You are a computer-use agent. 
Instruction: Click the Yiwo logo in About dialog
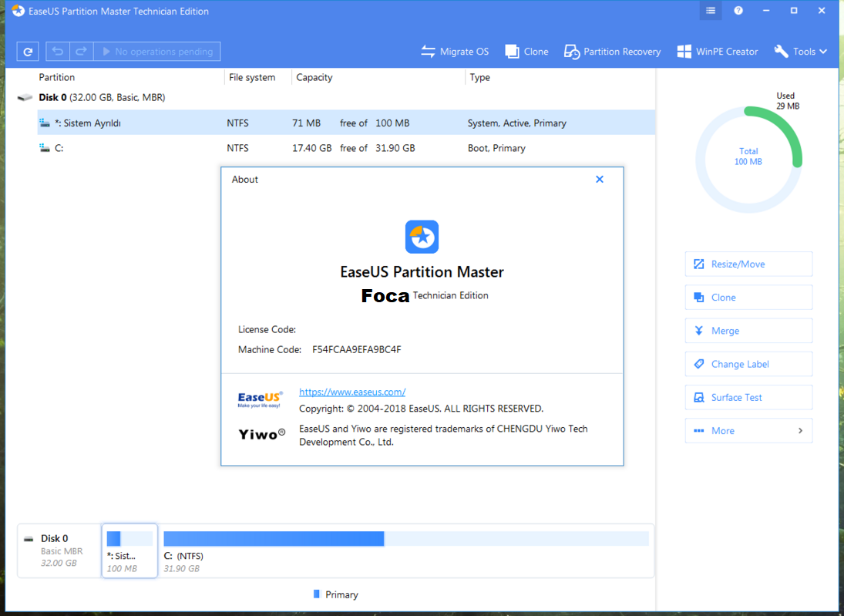261,434
